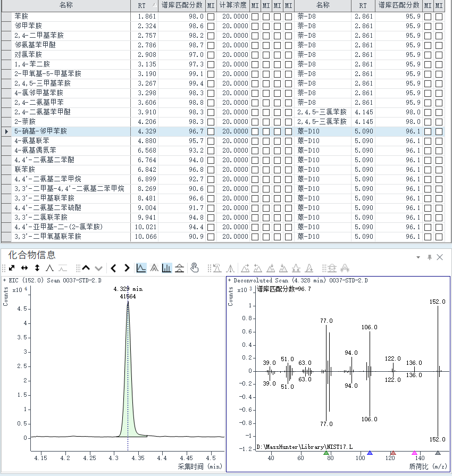This screenshot has width=452, height=476.
Task: Click the greyed peak icon with right arrow
Action: (245, 268)
